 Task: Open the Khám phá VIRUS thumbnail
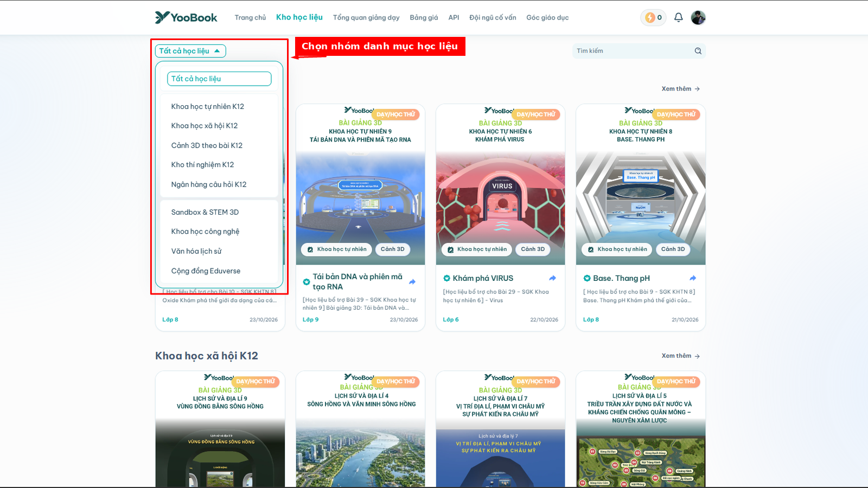pos(500,184)
